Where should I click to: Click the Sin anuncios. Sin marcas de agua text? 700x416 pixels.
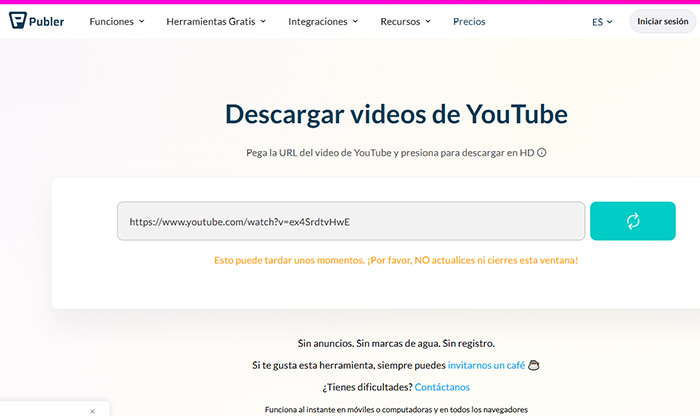pos(396,343)
